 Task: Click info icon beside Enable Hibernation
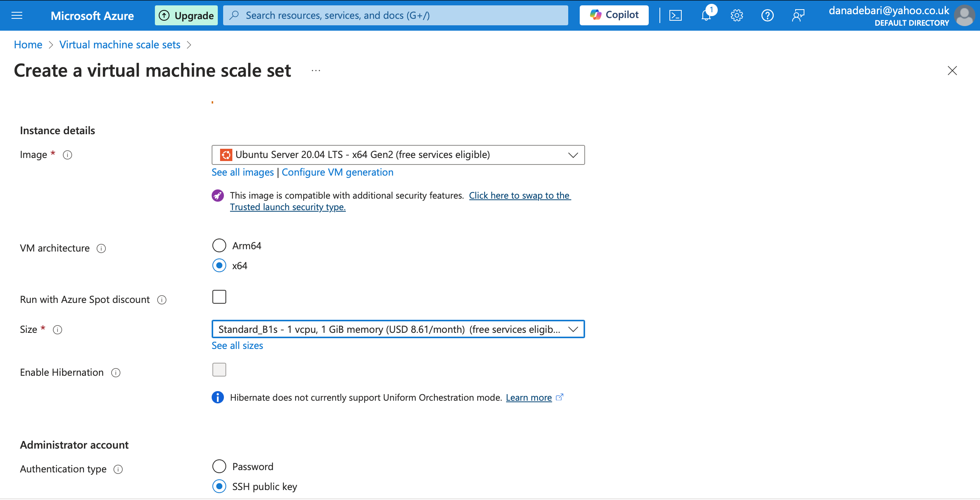[116, 373]
